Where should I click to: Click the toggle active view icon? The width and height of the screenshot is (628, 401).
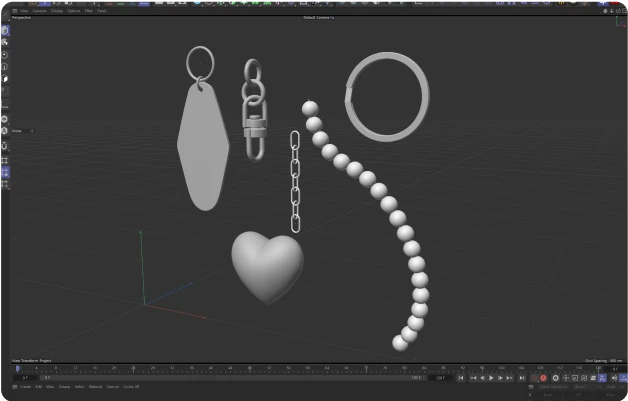pos(623,11)
